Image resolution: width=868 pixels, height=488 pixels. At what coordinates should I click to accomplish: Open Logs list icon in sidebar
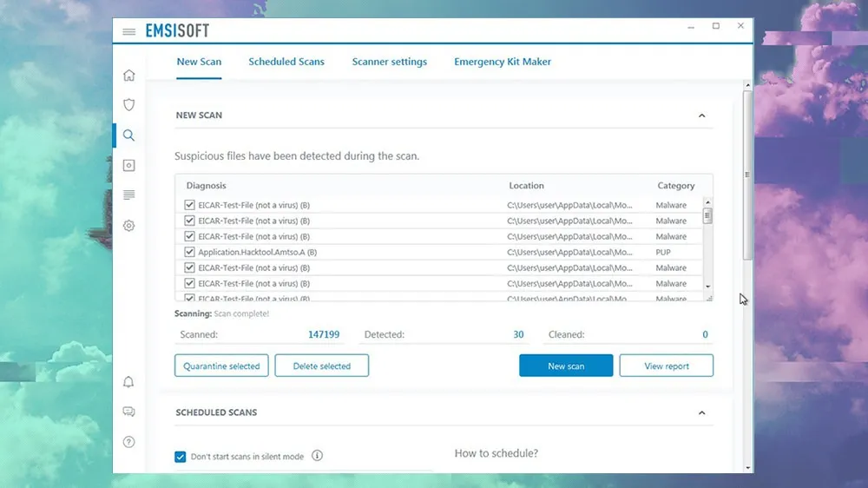point(129,195)
